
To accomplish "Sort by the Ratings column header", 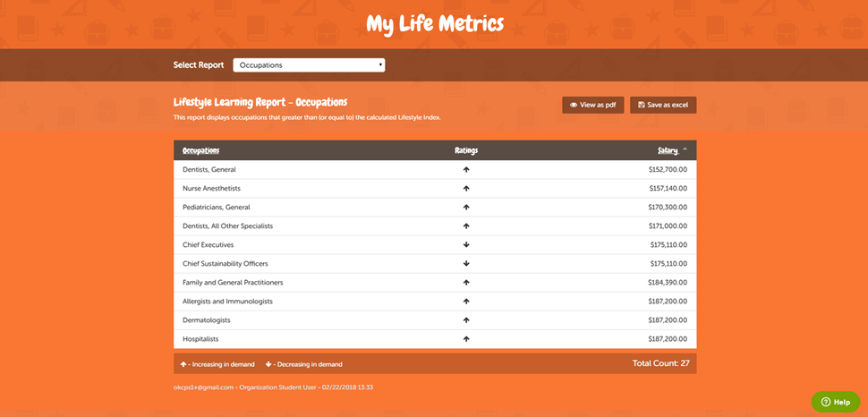I will coord(466,150).
